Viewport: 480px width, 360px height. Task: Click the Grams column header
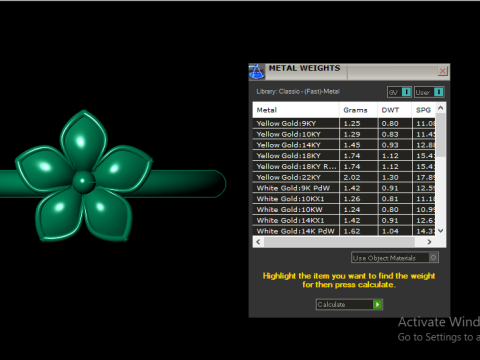[x=359, y=110]
